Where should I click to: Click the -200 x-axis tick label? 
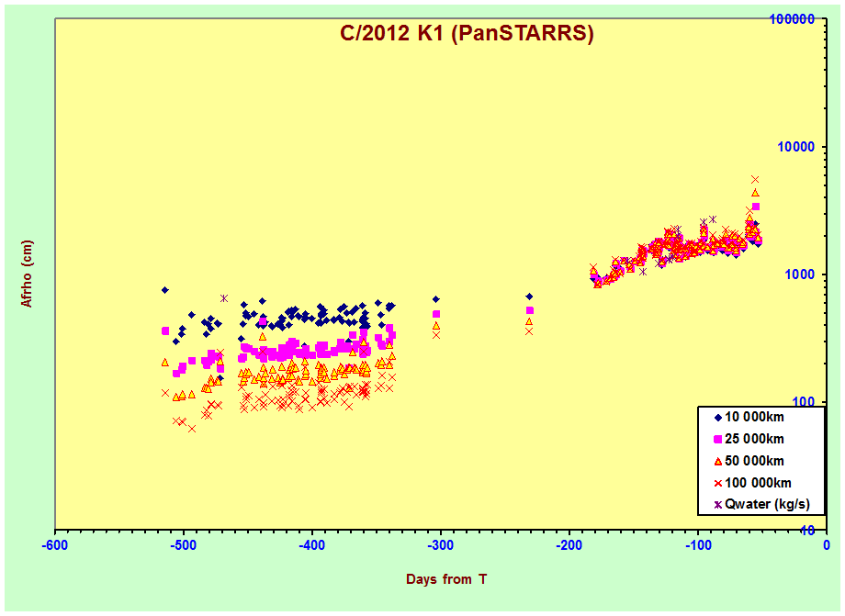(569, 545)
